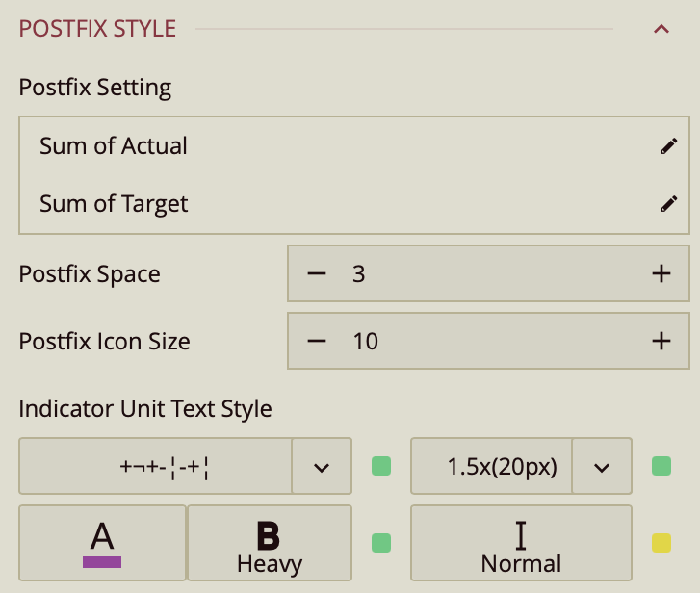Viewport: 700px width, 593px height.
Task: Toggle the green indicator beside font size
Action: [661, 467]
